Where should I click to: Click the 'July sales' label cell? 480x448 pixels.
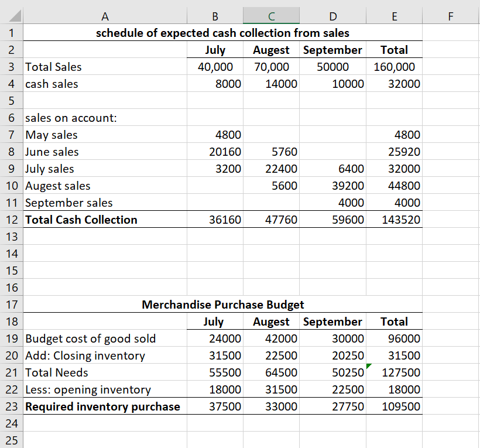point(105,169)
